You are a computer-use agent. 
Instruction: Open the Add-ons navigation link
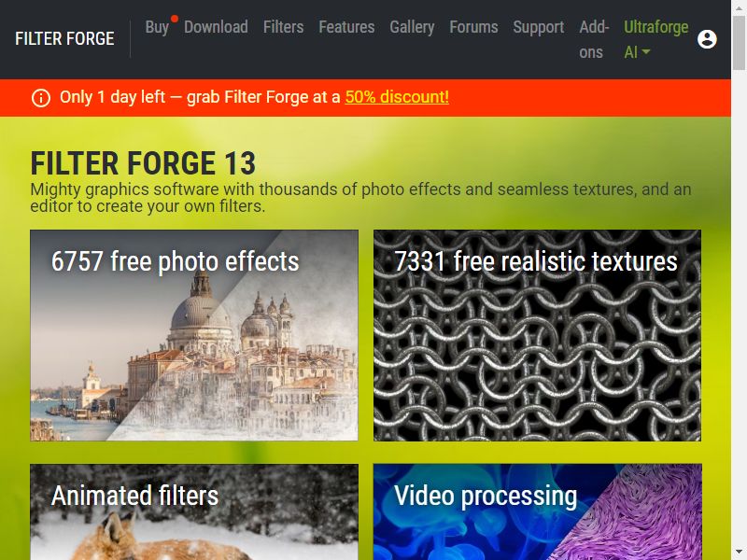594,39
